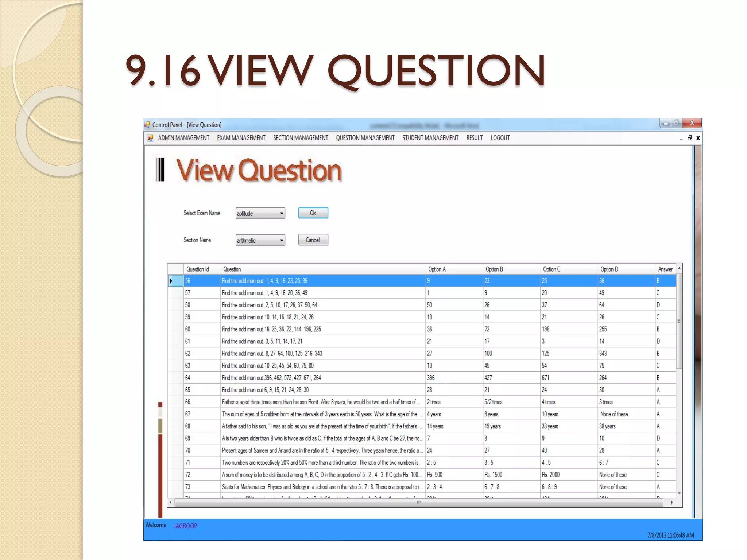
Task: Click the grid scroll up arrow
Action: [x=679, y=268]
